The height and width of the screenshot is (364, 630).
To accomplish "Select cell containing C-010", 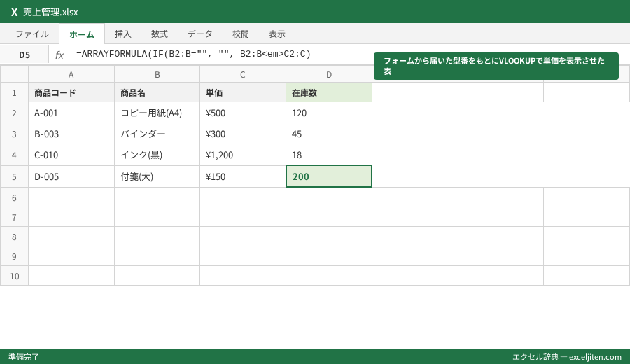I will click(x=71, y=155).
